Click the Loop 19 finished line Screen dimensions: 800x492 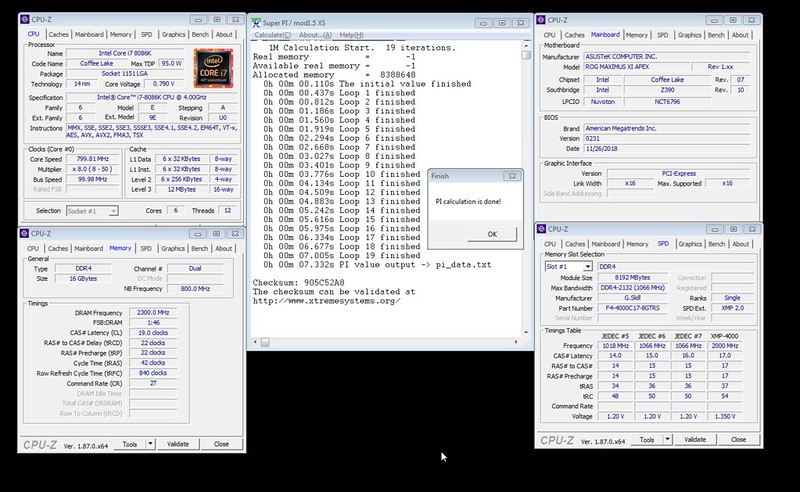coord(342,256)
